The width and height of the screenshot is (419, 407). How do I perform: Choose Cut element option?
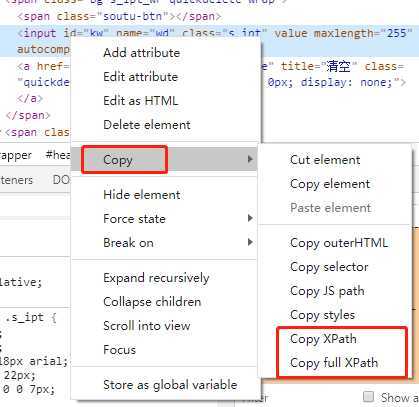point(325,160)
